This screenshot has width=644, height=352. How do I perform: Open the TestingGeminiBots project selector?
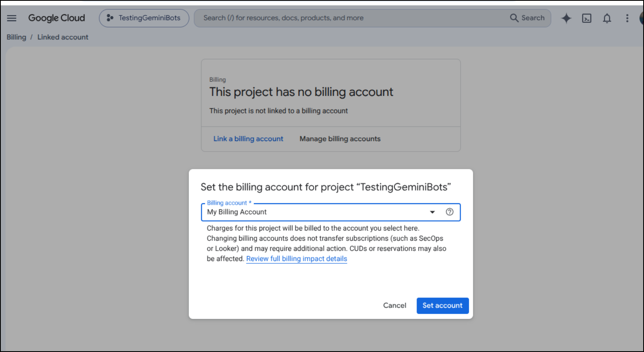pyautogui.click(x=144, y=18)
